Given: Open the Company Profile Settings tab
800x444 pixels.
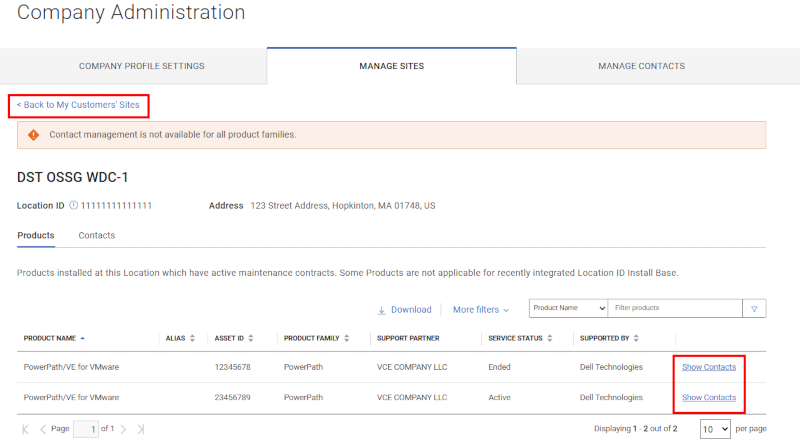Looking at the screenshot, I should pos(141,66).
